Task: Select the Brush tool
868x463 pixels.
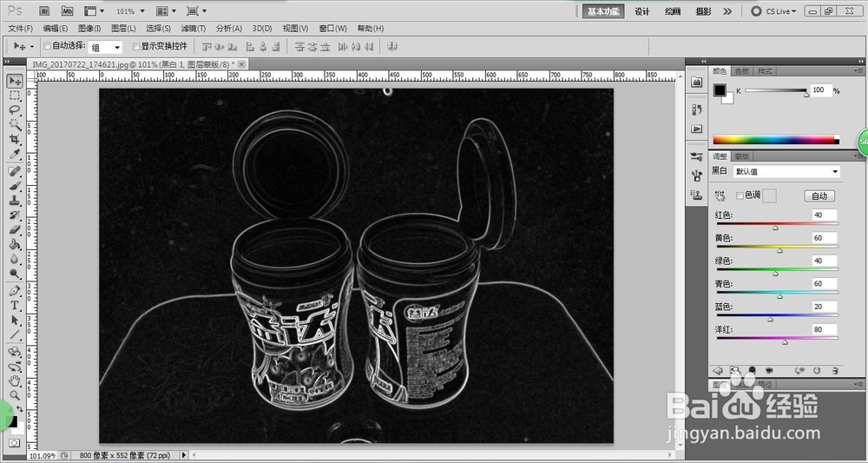Action: point(15,186)
